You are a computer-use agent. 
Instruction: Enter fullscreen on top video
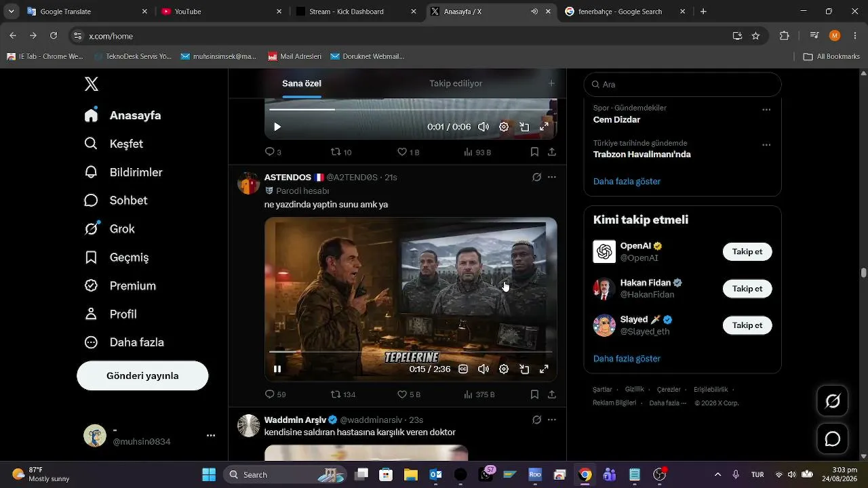pos(544,127)
